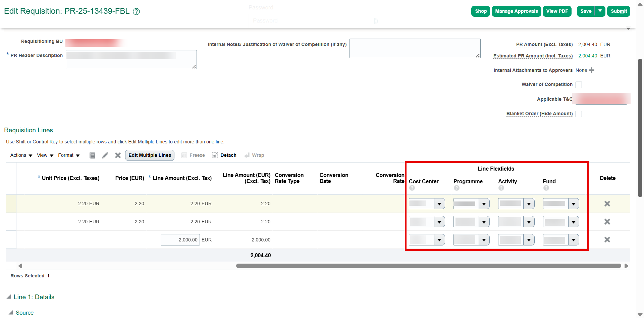Screen dimensions: 644x318
Task: Click the help icon under Programme
Action: click(457, 188)
